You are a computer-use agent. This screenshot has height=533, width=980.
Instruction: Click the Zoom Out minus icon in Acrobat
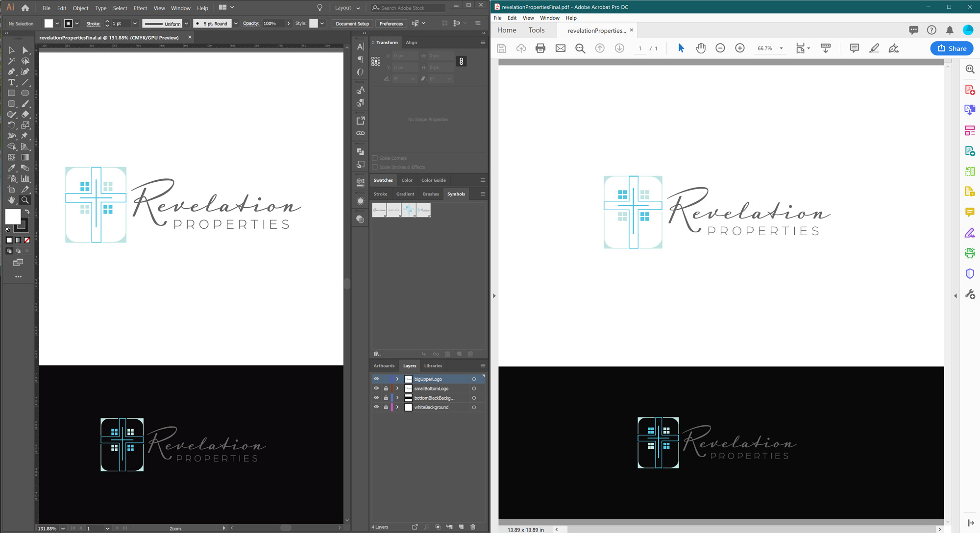720,48
